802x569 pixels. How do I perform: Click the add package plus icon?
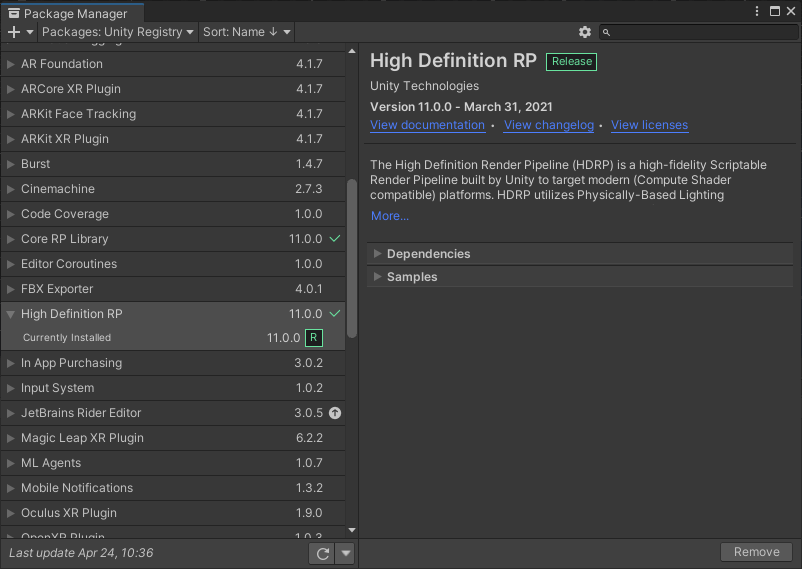(14, 32)
